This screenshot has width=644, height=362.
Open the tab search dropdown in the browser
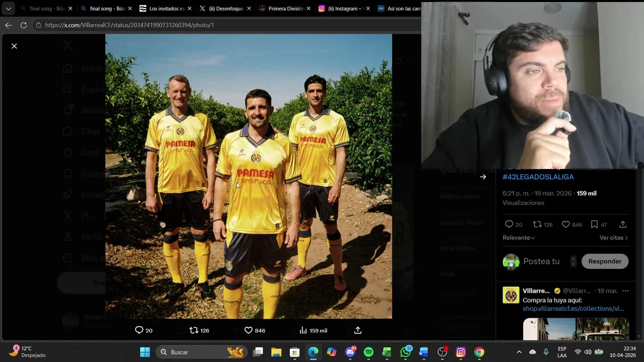tap(9, 9)
